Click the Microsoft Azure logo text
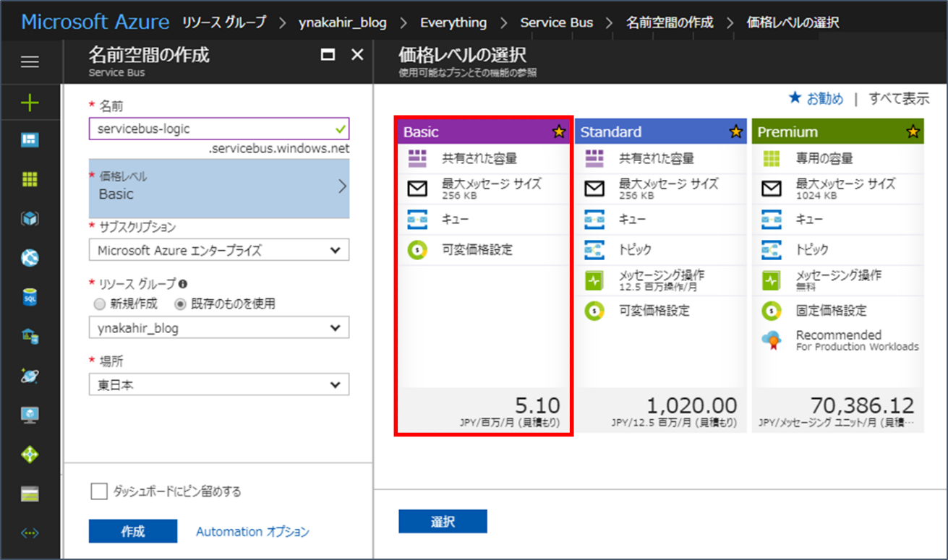 pyautogui.click(x=96, y=22)
